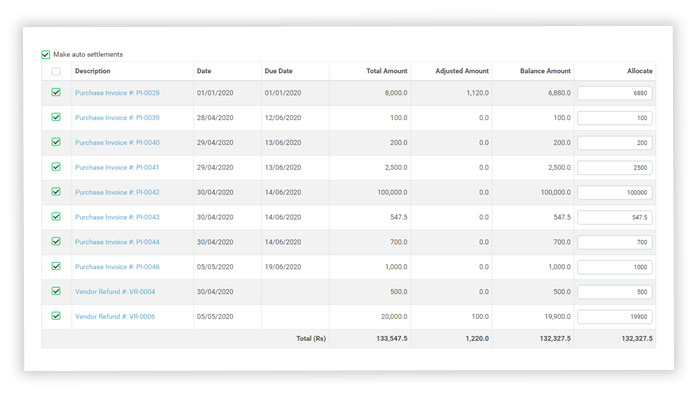This screenshot has height=394, width=699.
Task: Open Purchase Invoice #: PI-0044 link
Action: click(x=117, y=242)
